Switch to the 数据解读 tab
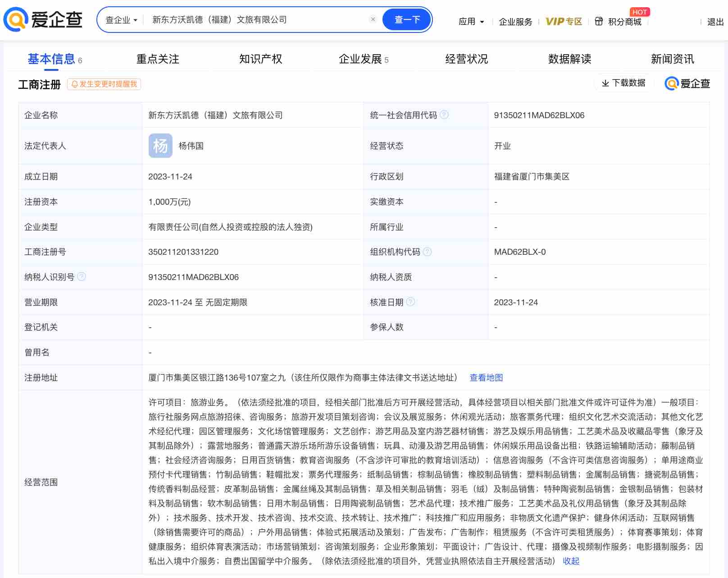 (569, 59)
